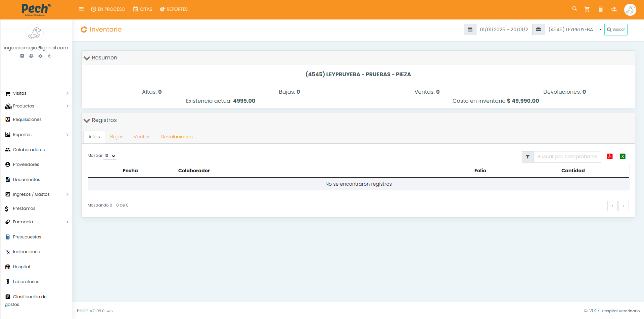The width and height of the screenshot is (644, 319).
Task: Click the power logout icon under email
Action: [x=50, y=56]
